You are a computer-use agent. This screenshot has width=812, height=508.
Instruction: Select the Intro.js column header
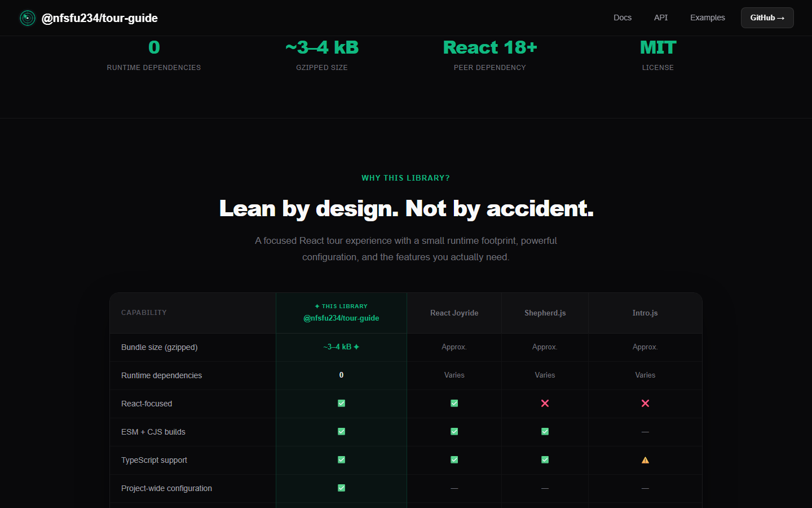645,313
